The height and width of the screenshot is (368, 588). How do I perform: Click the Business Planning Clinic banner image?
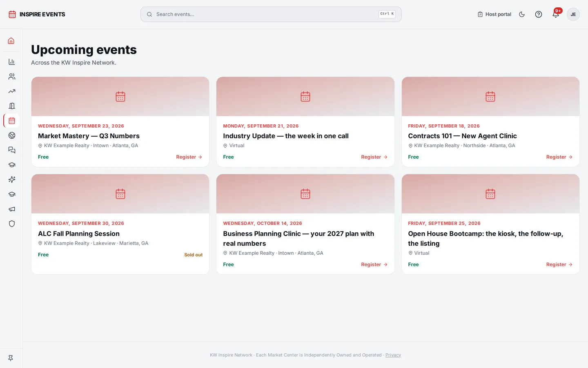305,194
